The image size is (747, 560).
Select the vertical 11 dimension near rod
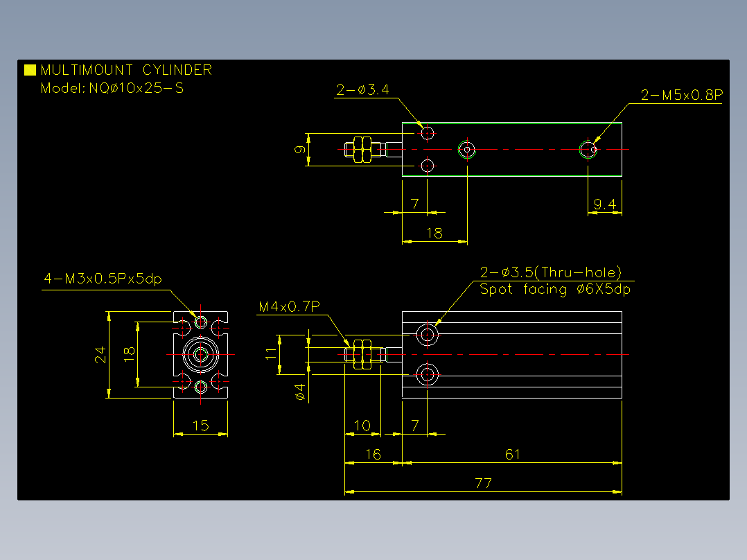click(x=270, y=353)
